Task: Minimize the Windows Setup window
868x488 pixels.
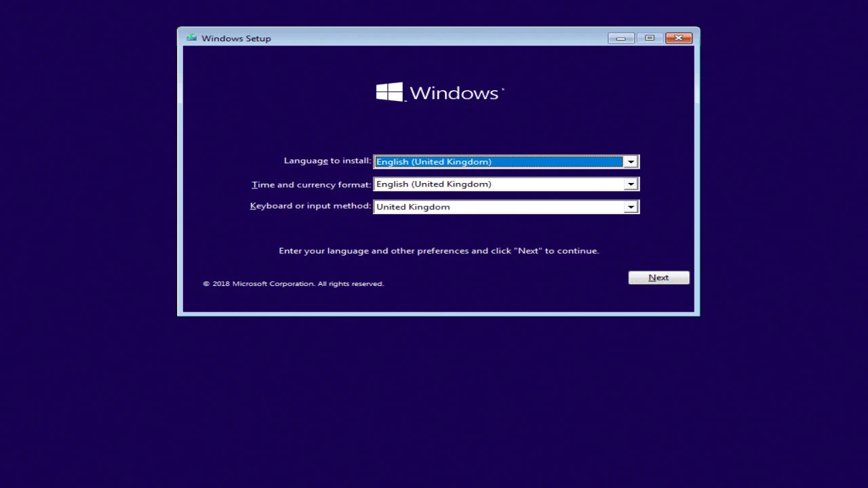Action: 620,38
